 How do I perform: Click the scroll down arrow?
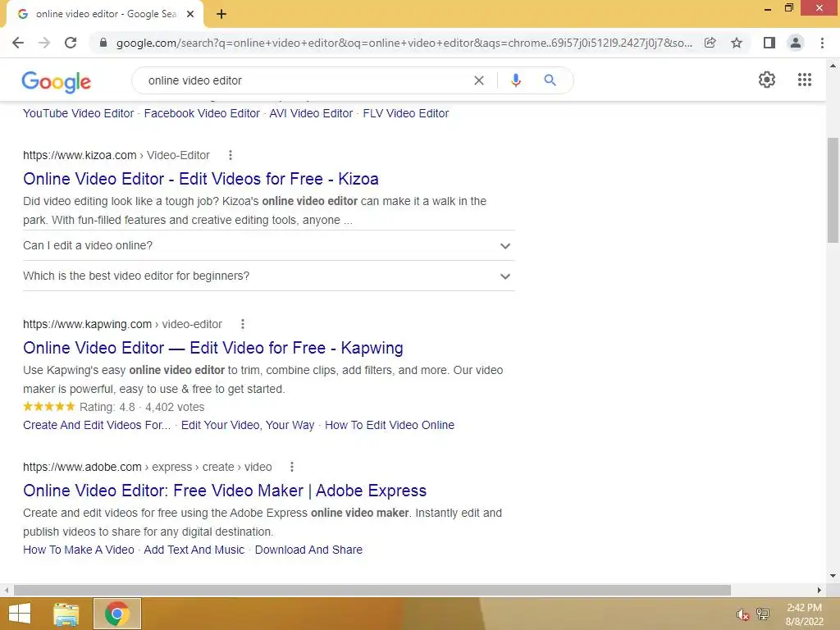tap(833, 576)
